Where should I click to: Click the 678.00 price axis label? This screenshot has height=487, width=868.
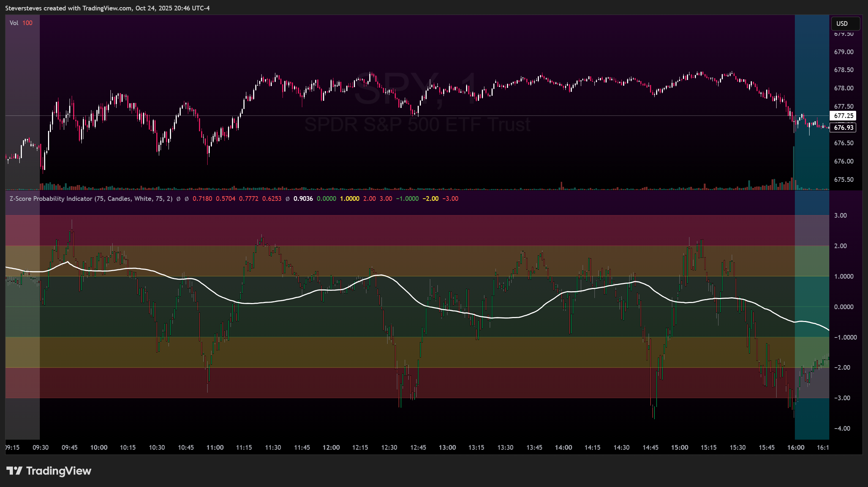[x=844, y=88]
